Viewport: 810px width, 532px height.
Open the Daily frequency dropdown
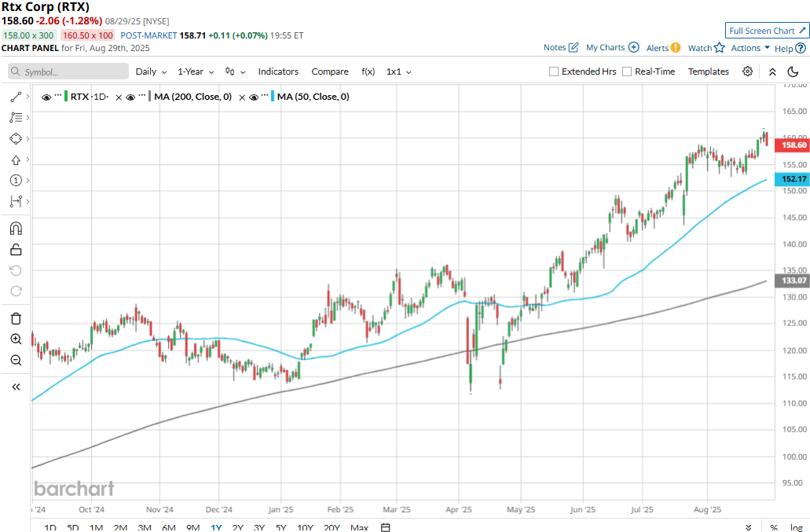[151, 72]
